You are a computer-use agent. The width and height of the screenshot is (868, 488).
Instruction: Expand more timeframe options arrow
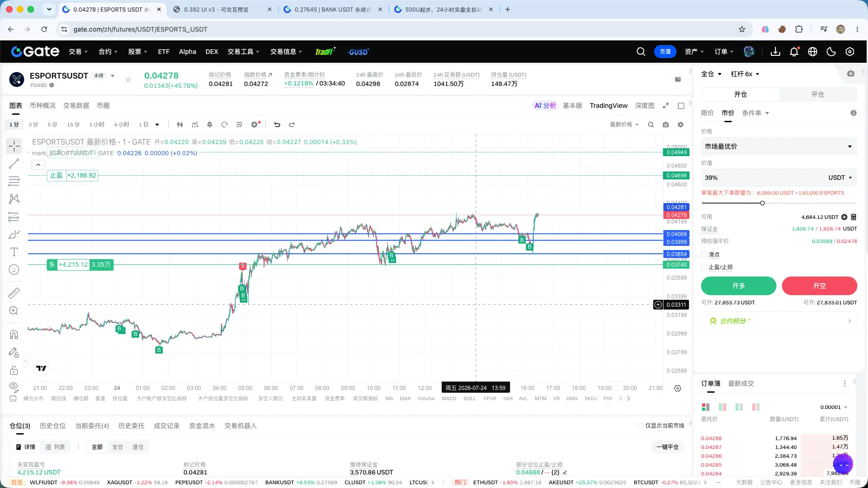(157, 125)
